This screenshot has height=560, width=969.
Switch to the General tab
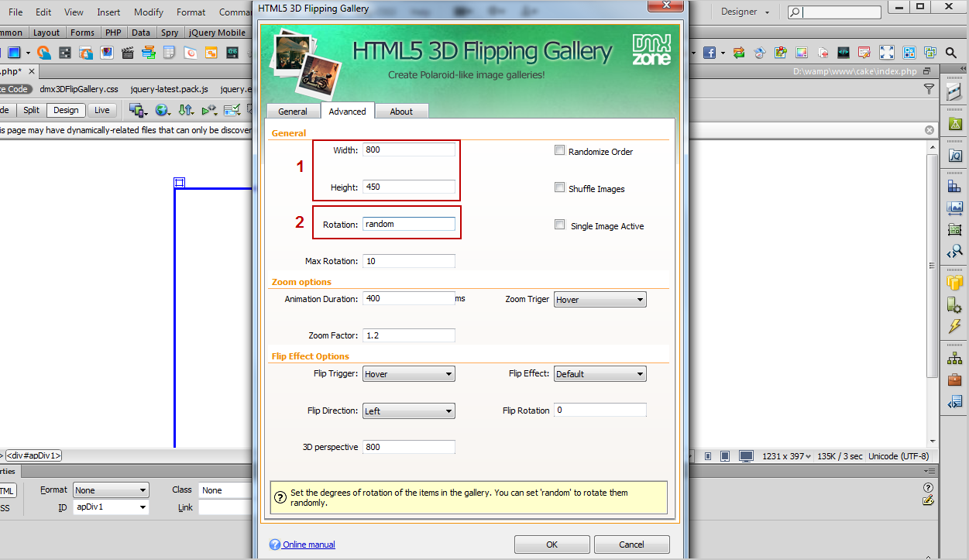click(x=293, y=112)
